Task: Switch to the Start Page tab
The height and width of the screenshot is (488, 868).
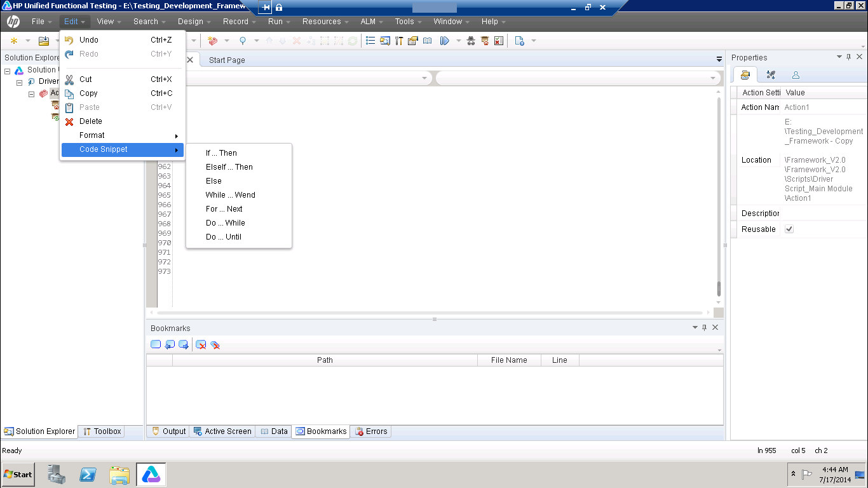Action: [227, 60]
